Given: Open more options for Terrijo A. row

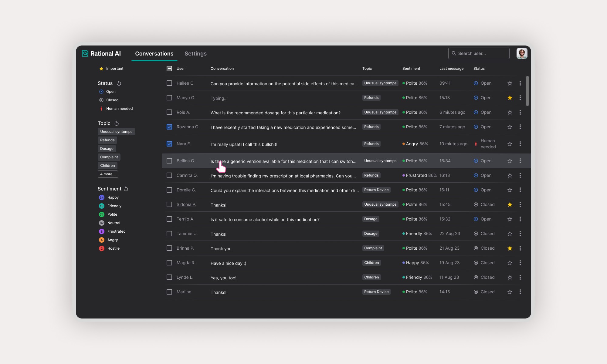Looking at the screenshot, I should pyautogui.click(x=520, y=219).
